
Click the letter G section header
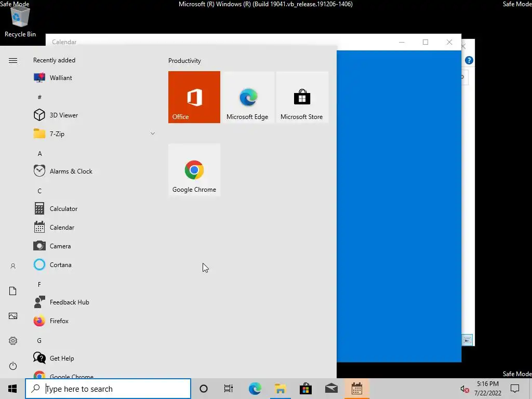click(x=39, y=341)
